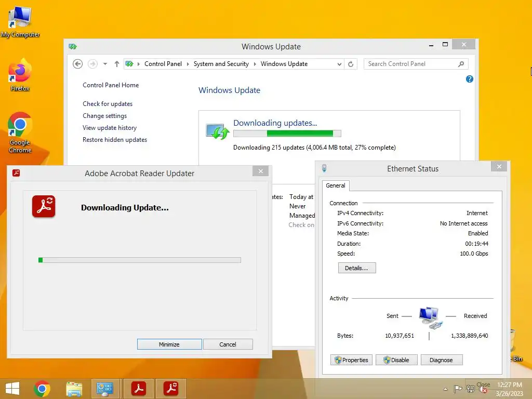Screen dimensions: 532x399
Task: Refresh the Windows Update page
Action: [351, 64]
